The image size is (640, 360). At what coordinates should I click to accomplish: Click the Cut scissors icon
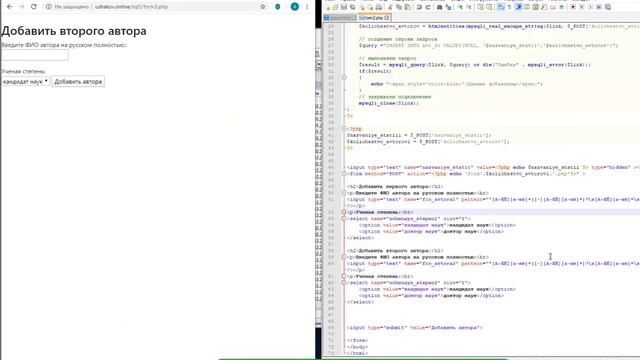click(390, 7)
